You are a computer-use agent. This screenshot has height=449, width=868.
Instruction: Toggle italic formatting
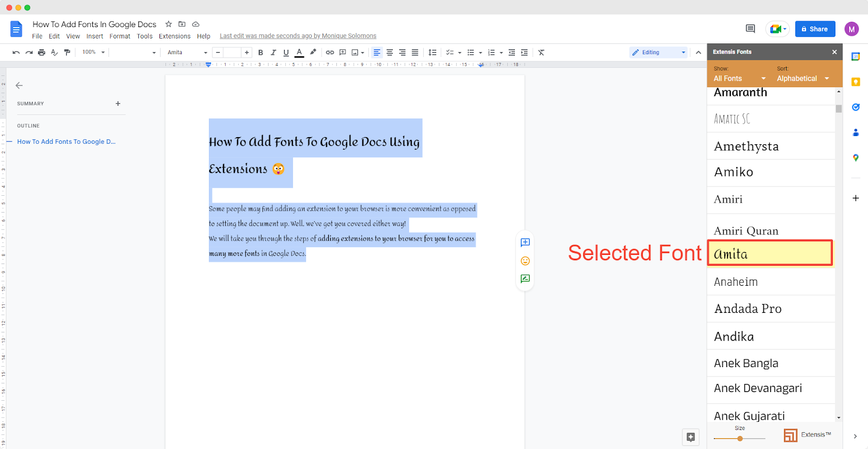[x=273, y=53]
